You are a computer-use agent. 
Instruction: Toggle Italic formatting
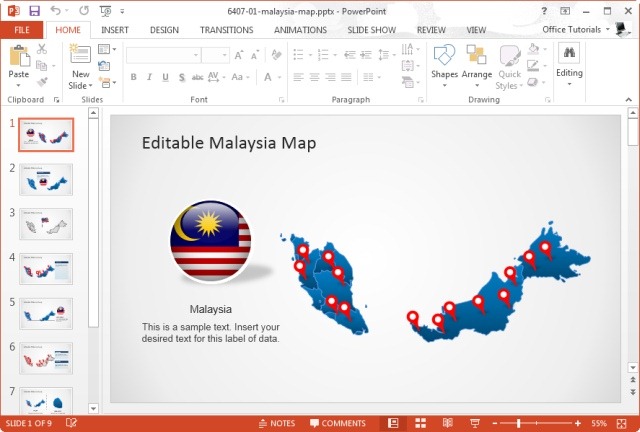click(x=149, y=77)
